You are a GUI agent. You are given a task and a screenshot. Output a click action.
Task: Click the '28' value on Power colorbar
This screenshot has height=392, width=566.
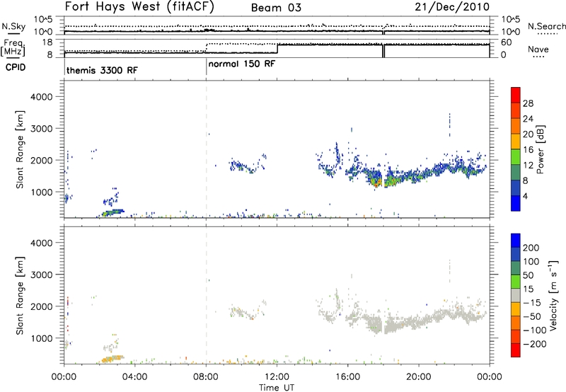point(528,103)
